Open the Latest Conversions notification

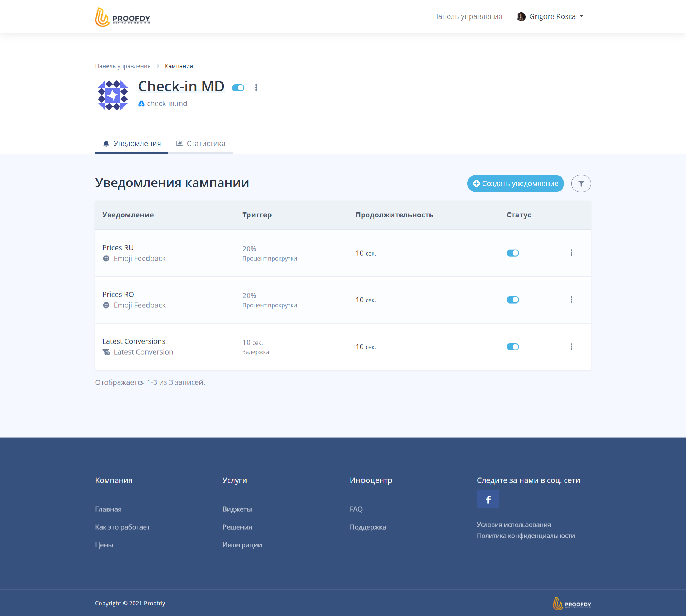pos(134,341)
